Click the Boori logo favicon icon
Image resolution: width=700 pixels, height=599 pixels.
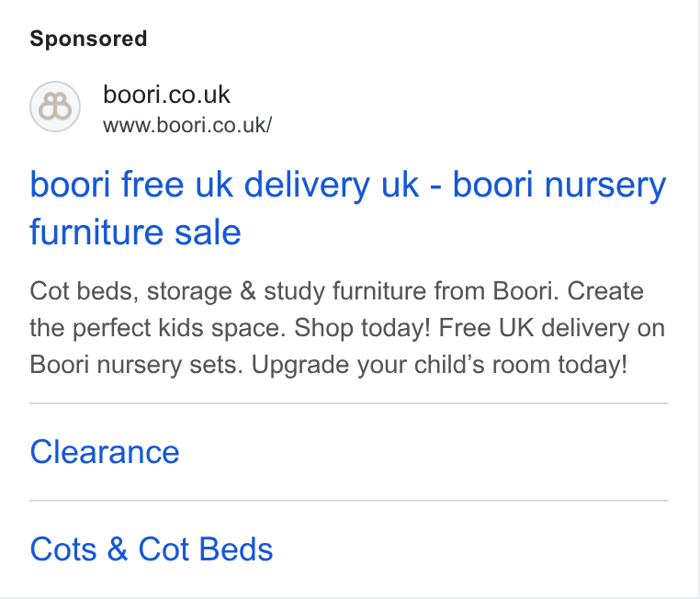pyautogui.click(x=55, y=107)
